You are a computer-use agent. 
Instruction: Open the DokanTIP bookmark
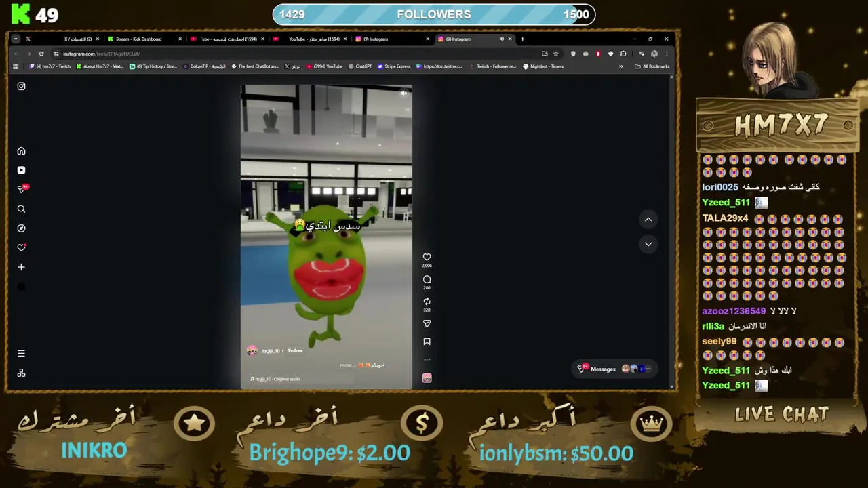(204, 66)
